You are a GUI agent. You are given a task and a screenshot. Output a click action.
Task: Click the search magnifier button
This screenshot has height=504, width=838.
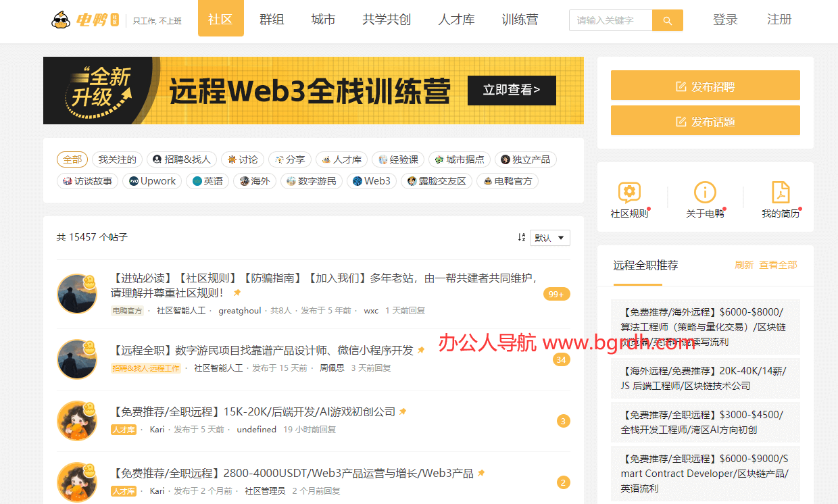click(x=667, y=20)
